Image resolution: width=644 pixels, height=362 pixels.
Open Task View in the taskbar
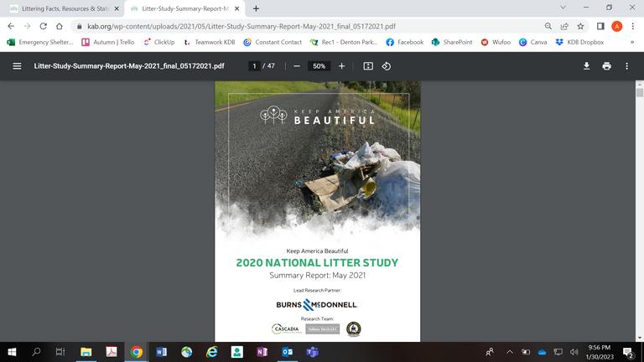click(60, 352)
